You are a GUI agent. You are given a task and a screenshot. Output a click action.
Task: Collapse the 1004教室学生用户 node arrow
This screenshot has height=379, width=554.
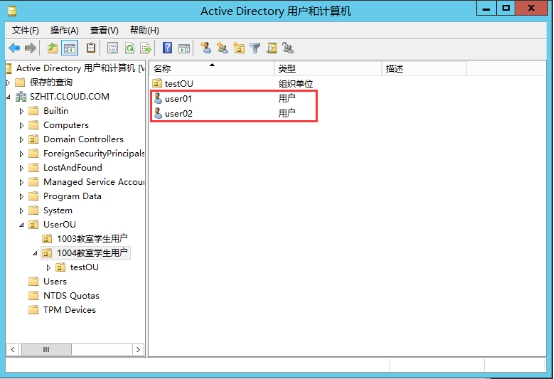click(x=35, y=253)
